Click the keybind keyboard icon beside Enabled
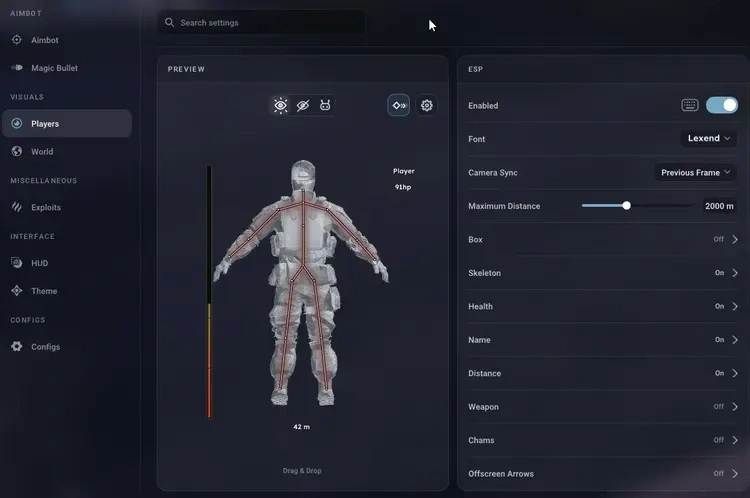 pyautogui.click(x=690, y=105)
